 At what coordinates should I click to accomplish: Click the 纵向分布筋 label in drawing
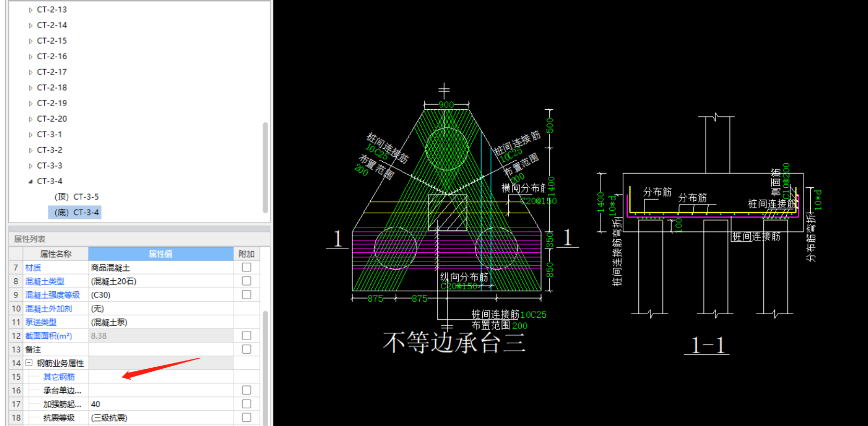[464, 277]
